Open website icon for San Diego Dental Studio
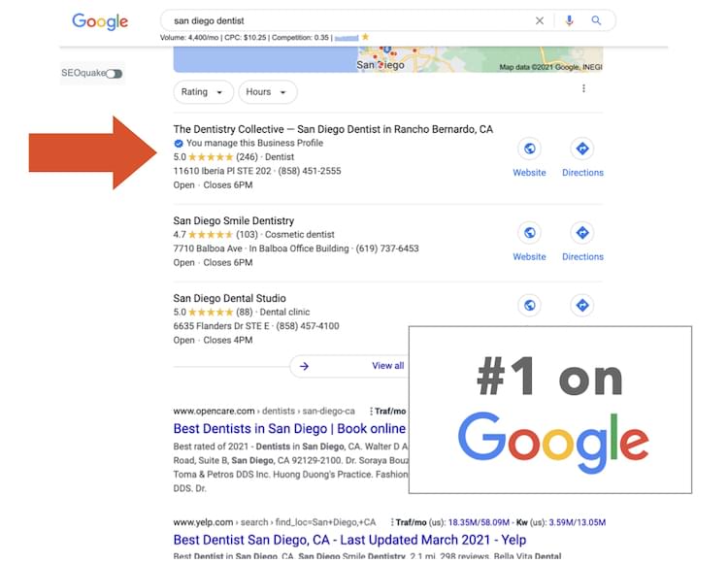Image resolution: width=728 pixels, height=563 pixels. click(529, 305)
